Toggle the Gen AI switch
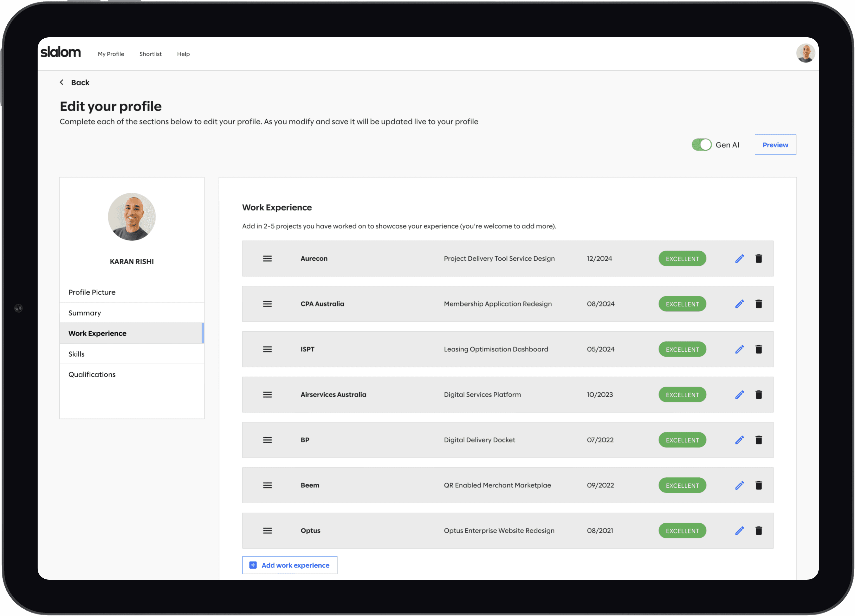Viewport: 855px width, 616px height. [701, 145]
